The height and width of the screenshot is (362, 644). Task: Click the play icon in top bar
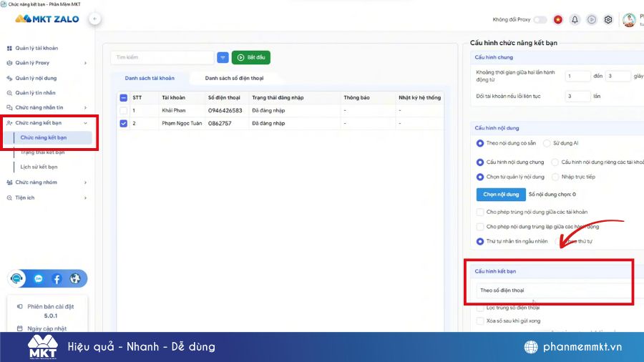click(x=592, y=19)
